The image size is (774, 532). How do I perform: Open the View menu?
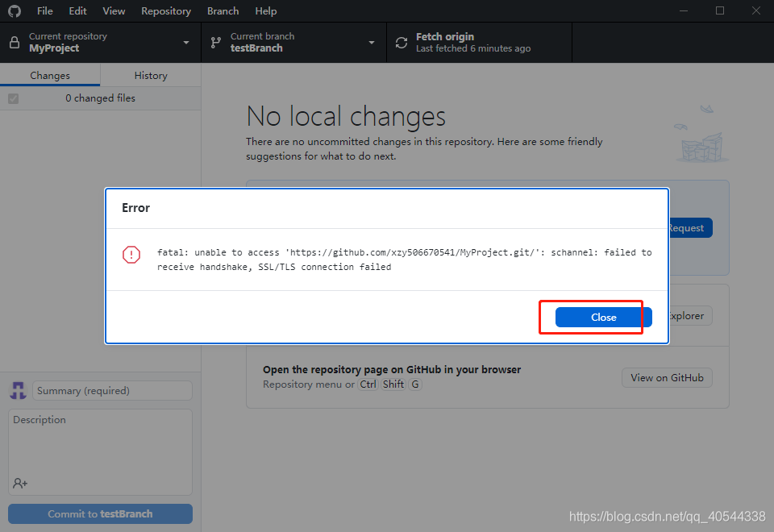pyautogui.click(x=114, y=10)
